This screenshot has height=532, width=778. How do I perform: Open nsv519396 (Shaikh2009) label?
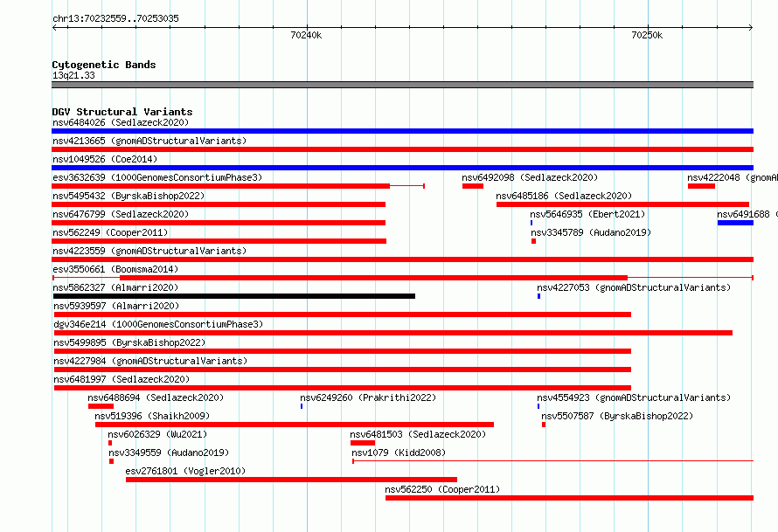click(152, 416)
